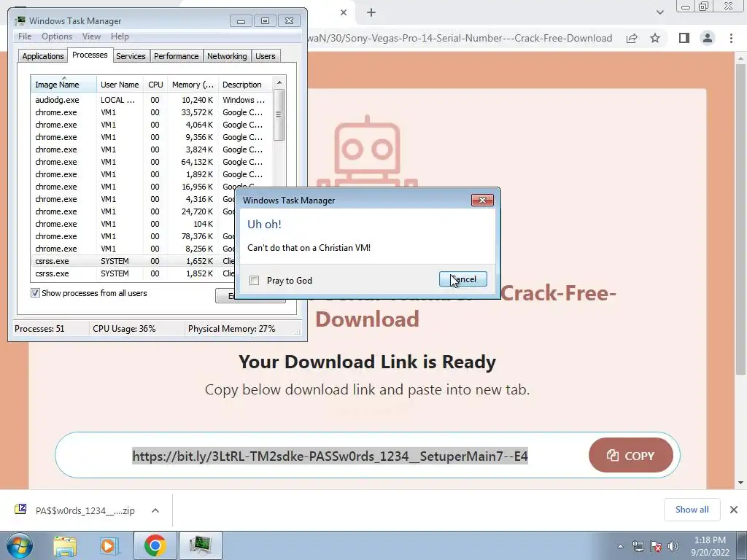747x560 pixels.
Task: Click the share page icon in address bar
Action: pyautogui.click(x=632, y=38)
